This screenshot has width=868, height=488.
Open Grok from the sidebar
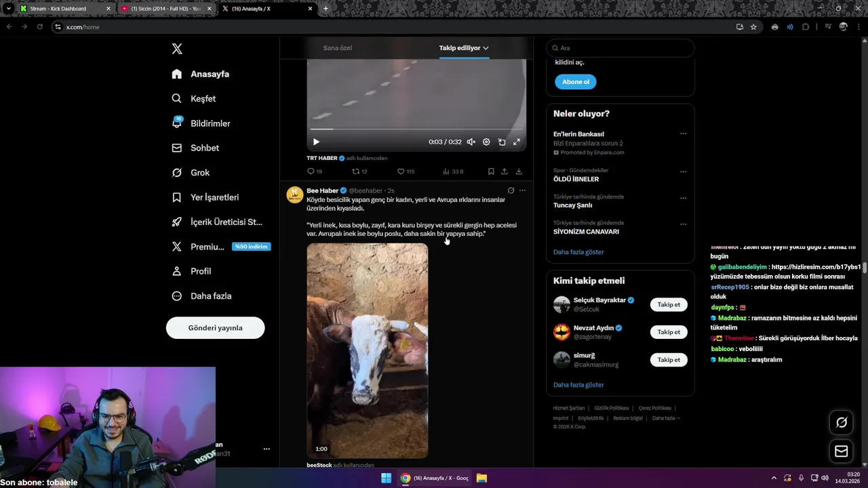(x=191, y=172)
